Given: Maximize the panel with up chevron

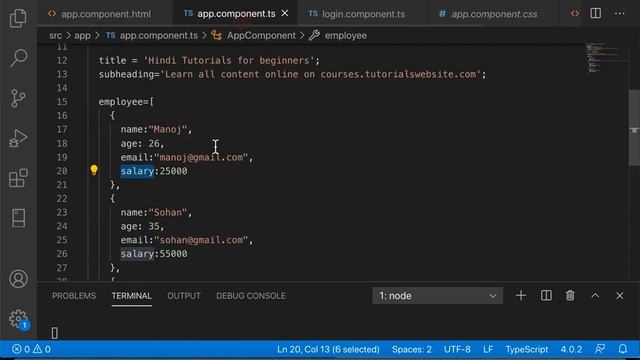Looking at the screenshot, I should pyautogui.click(x=595, y=296).
